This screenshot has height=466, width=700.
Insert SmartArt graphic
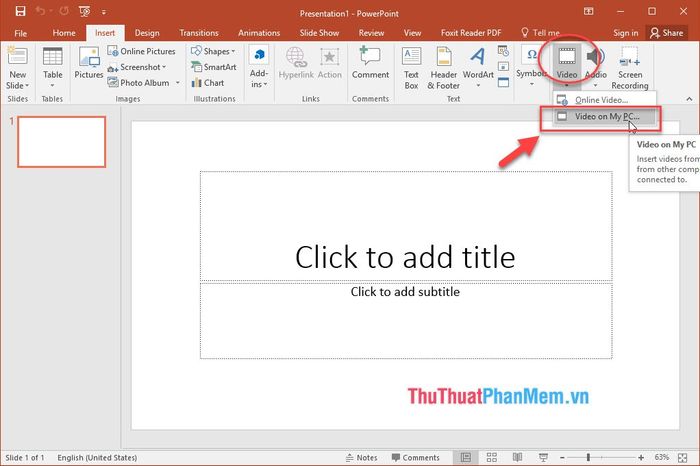(x=214, y=67)
